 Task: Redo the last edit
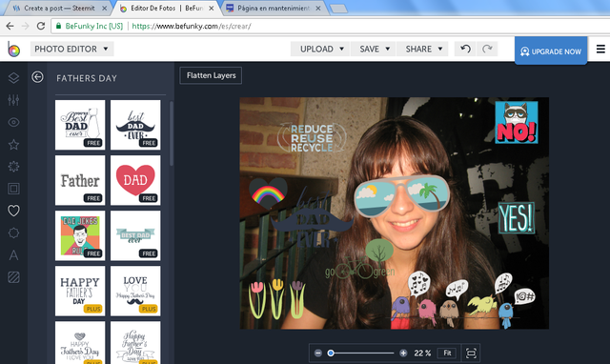tap(487, 49)
